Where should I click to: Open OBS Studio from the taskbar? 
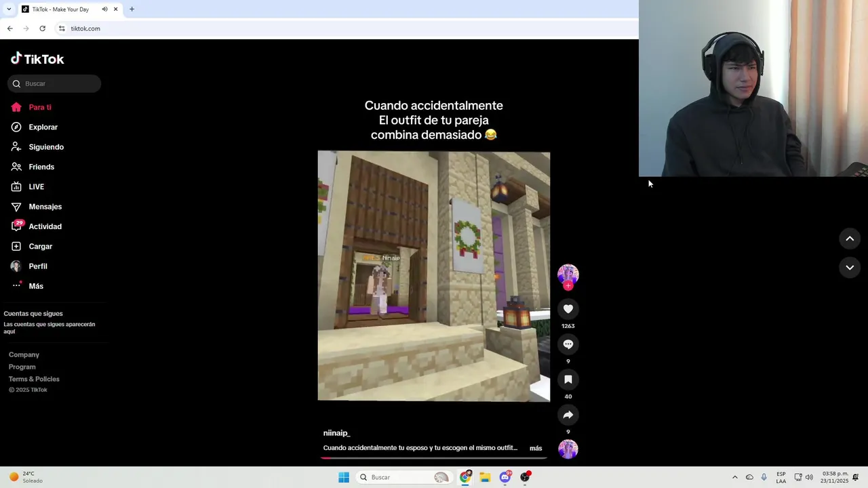coord(525,477)
